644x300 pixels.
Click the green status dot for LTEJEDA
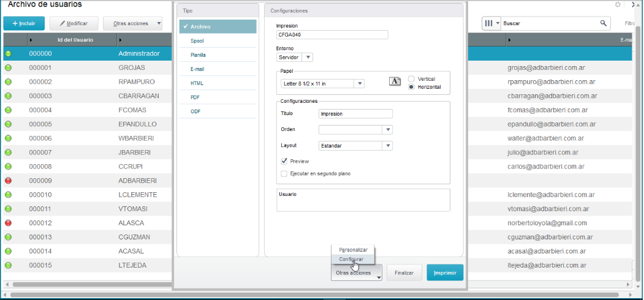tap(8, 266)
